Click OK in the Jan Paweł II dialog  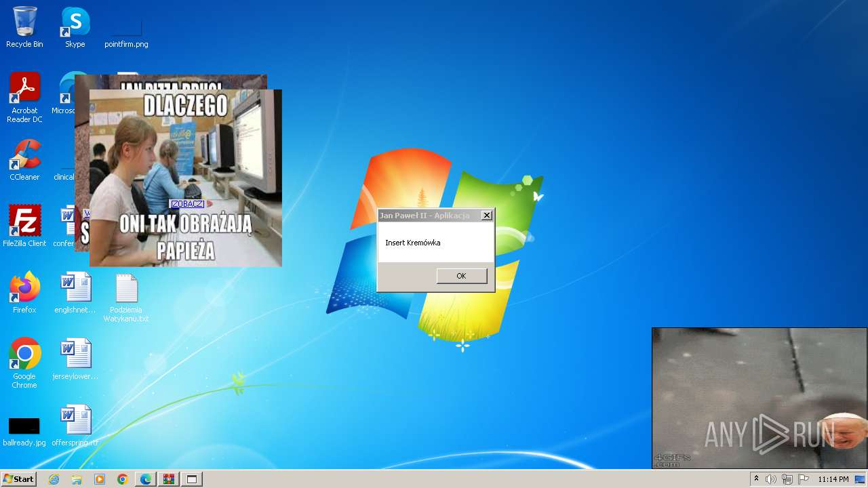coord(461,276)
